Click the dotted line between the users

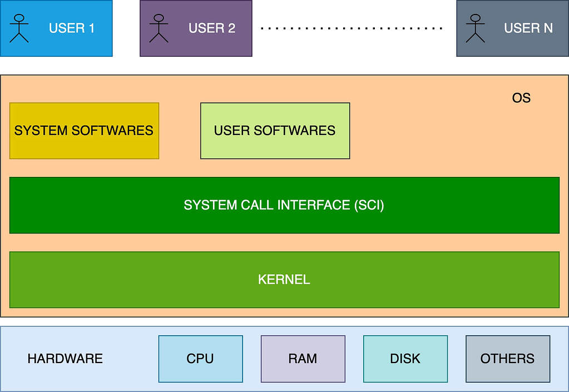click(x=352, y=28)
